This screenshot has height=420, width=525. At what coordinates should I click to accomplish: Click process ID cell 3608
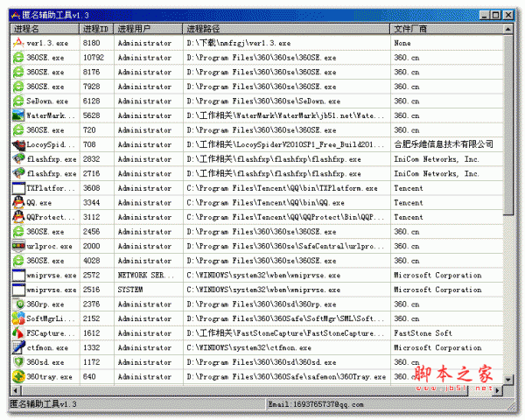pyautogui.click(x=91, y=188)
